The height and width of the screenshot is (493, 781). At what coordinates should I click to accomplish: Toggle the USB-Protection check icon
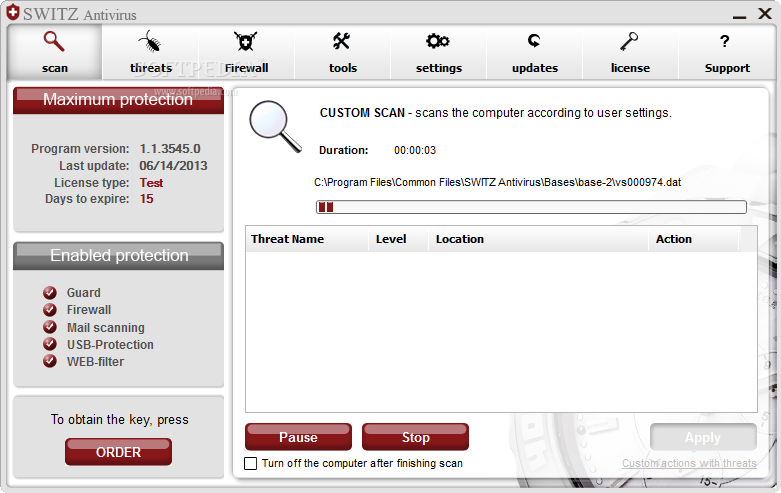[x=50, y=344]
